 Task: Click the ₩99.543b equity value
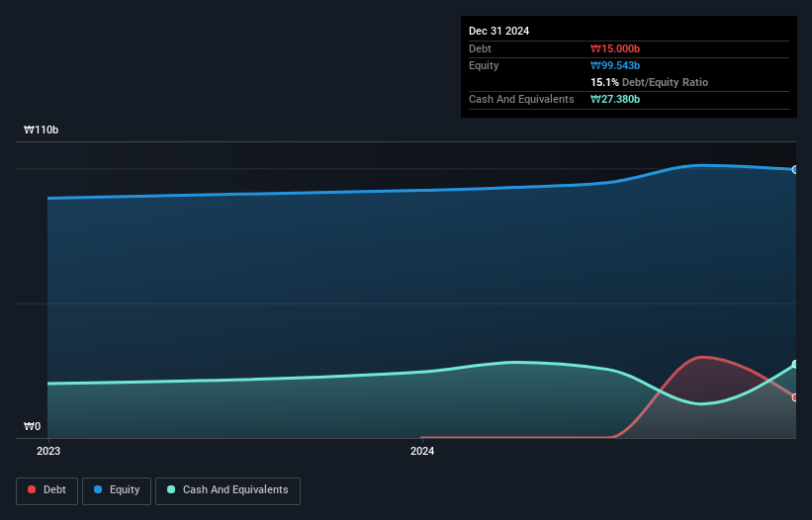tap(615, 65)
